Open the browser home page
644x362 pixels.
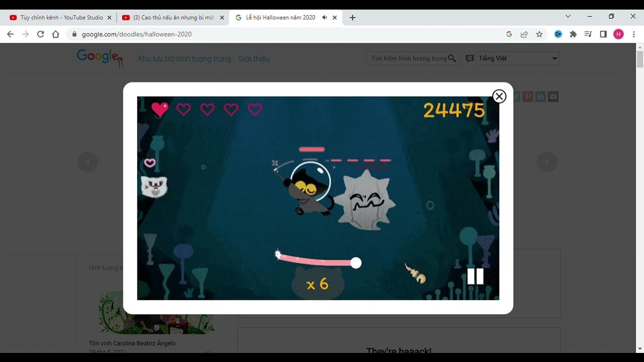point(56,34)
